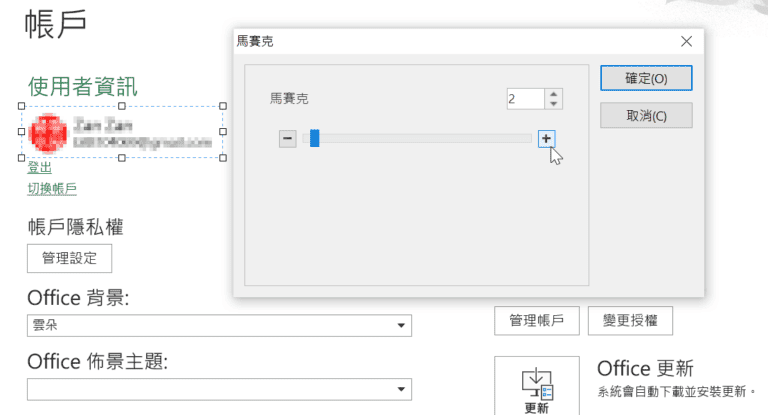
Task: Click the 馬賽克 label inside the dialog
Action: click(x=289, y=99)
